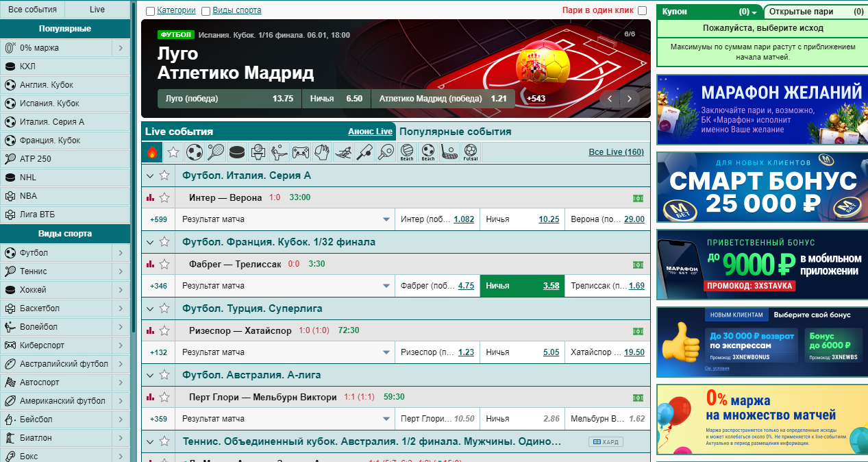Star the Футбол. Турция. Суперлига league

coord(164,308)
